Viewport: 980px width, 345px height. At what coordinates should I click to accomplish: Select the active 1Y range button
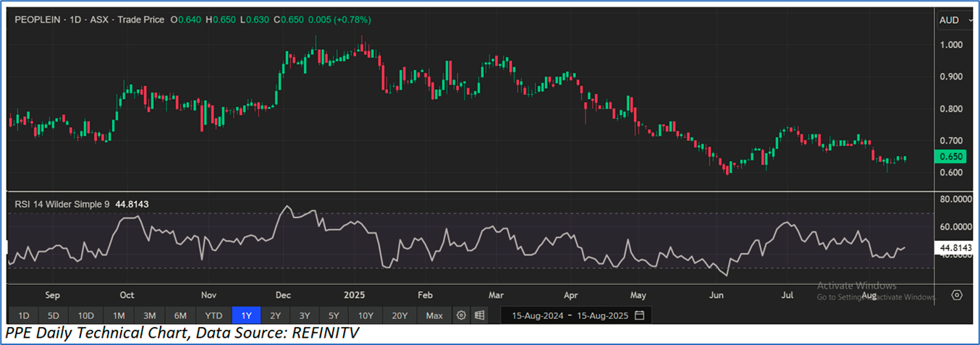pos(246,315)
